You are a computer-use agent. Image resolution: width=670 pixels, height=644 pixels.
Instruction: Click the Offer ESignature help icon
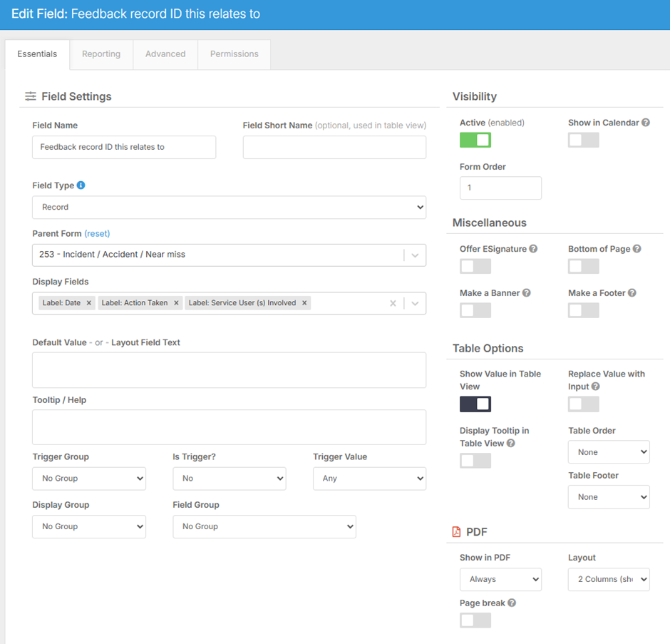point(533,249)
